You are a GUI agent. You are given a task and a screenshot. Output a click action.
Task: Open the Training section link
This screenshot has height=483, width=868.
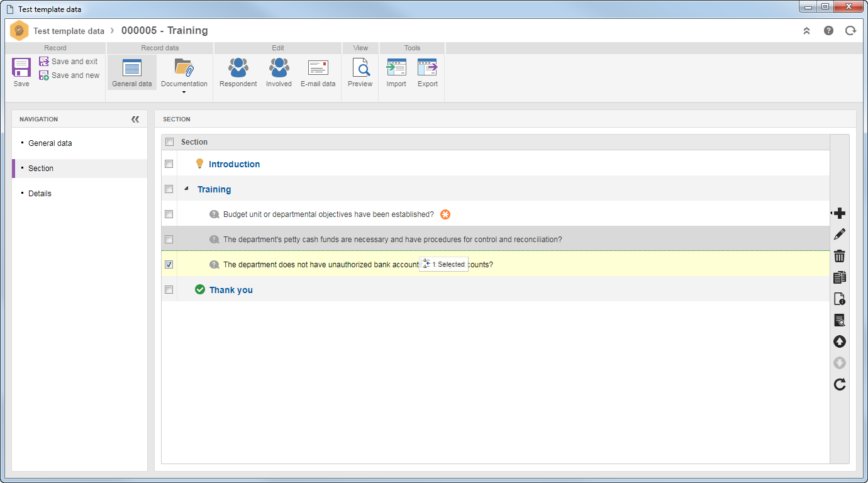point(214,189)
